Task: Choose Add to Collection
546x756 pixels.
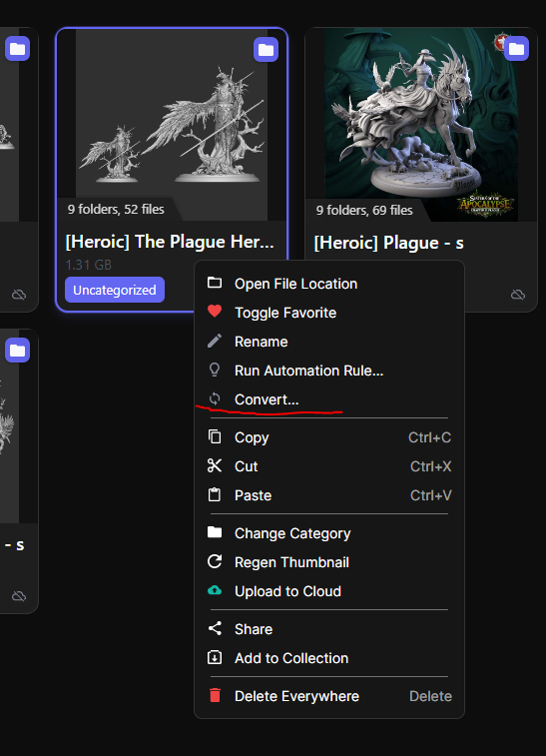Action: pos(329,658)
